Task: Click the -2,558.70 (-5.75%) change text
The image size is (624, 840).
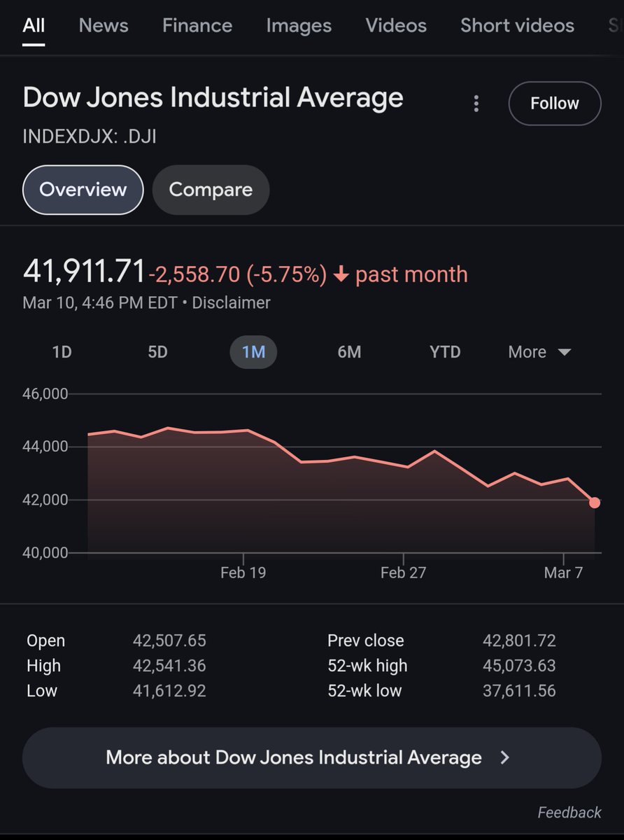Action: [238, 274]
